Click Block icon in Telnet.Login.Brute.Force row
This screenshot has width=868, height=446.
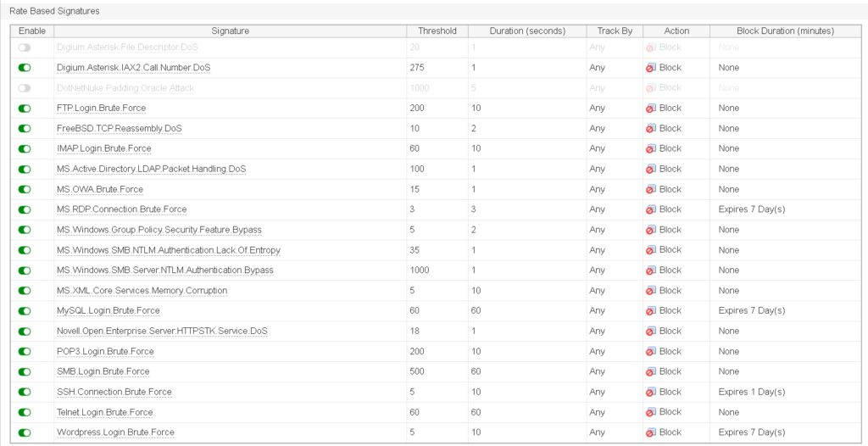point(651,412)
